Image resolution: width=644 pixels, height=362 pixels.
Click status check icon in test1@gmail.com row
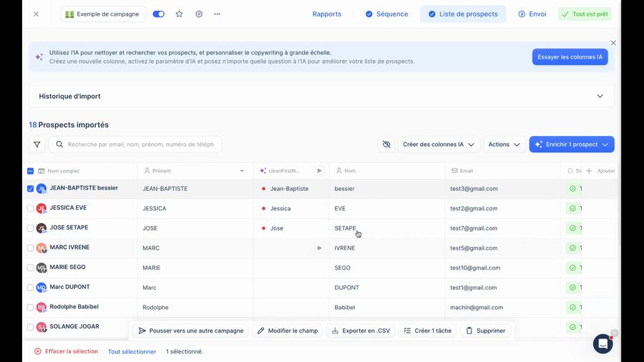click(x=572, y=288)
